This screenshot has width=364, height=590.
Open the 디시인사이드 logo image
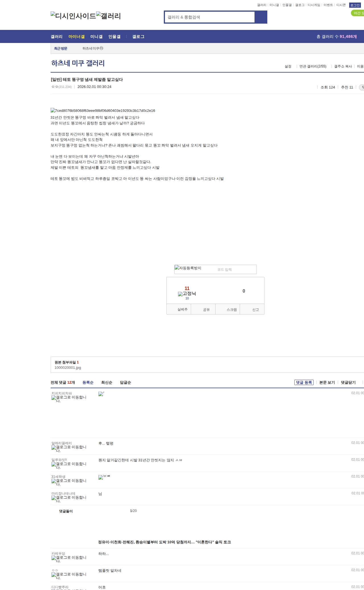pos(73,16)
